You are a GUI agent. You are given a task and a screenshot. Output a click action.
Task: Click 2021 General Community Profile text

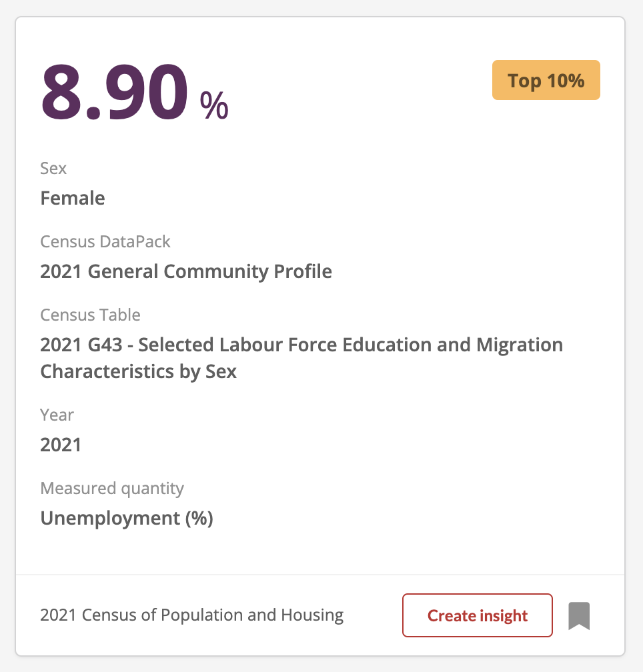point(186,272)
